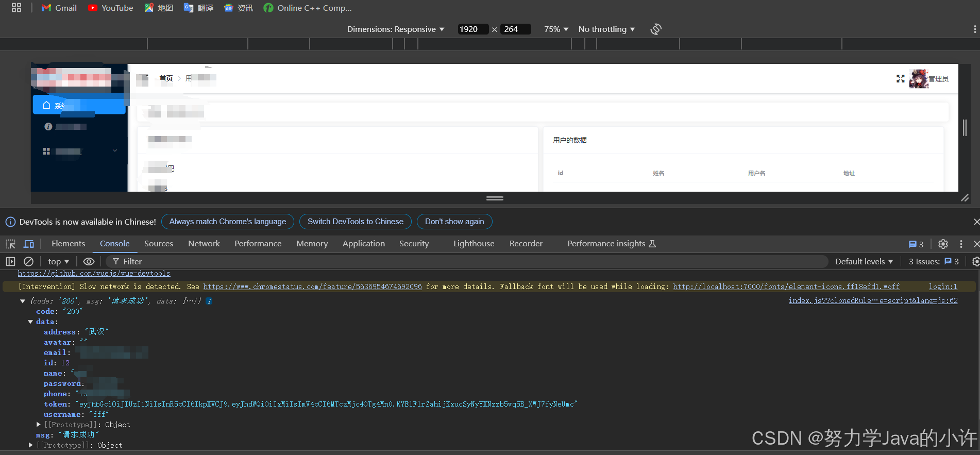Image resolution: width=980 pixels, height=455 pixels.
Task: Click the 首页 breadcrumb
Action: tap(166, 78)
